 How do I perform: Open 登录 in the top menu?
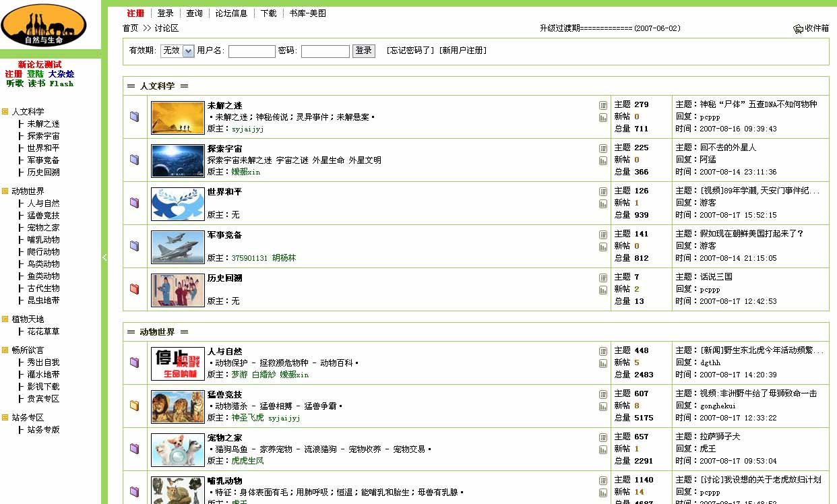pos(166,13)
